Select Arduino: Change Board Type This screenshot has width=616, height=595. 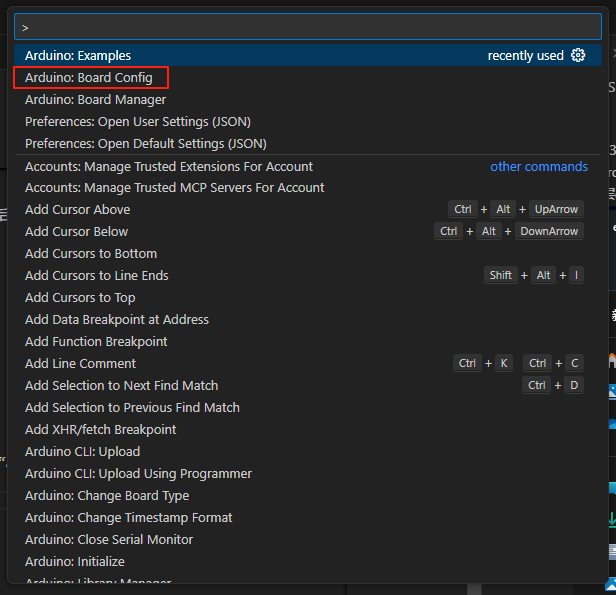(x=308, y=495)
